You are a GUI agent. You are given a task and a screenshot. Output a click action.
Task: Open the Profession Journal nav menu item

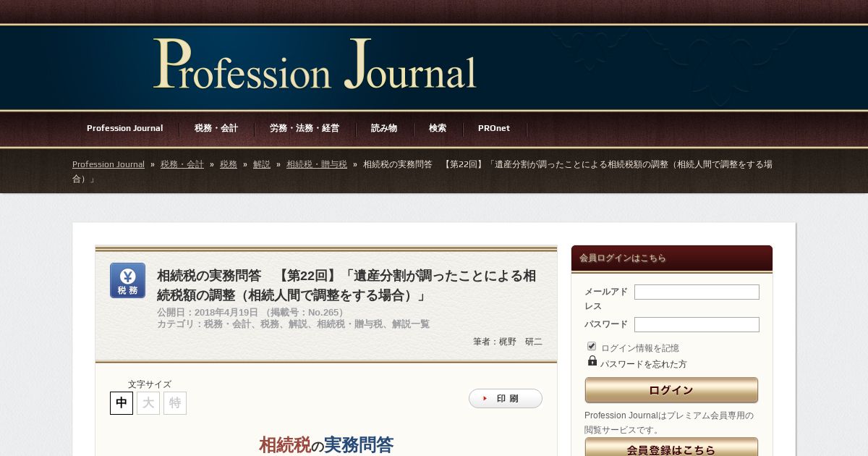click(x=125, y=128)
